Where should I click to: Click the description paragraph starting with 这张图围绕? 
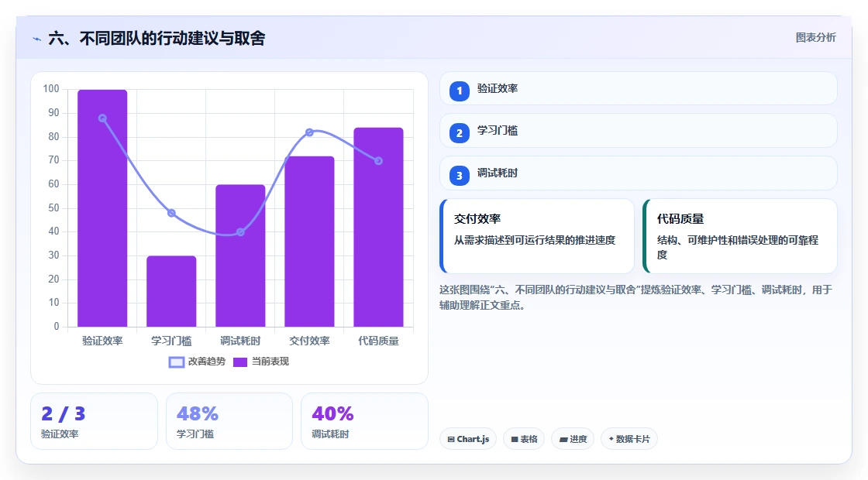[x=636, y=297]
